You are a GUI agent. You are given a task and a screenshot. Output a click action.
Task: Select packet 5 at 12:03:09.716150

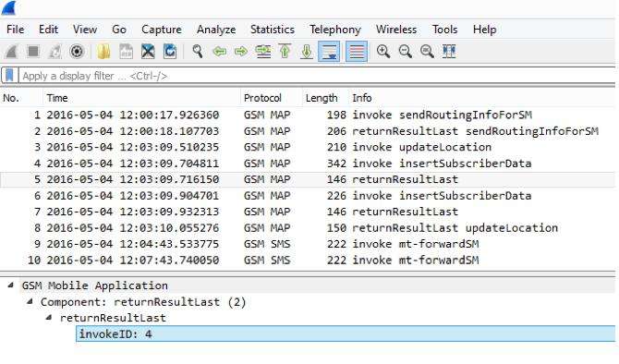[308, 179]
